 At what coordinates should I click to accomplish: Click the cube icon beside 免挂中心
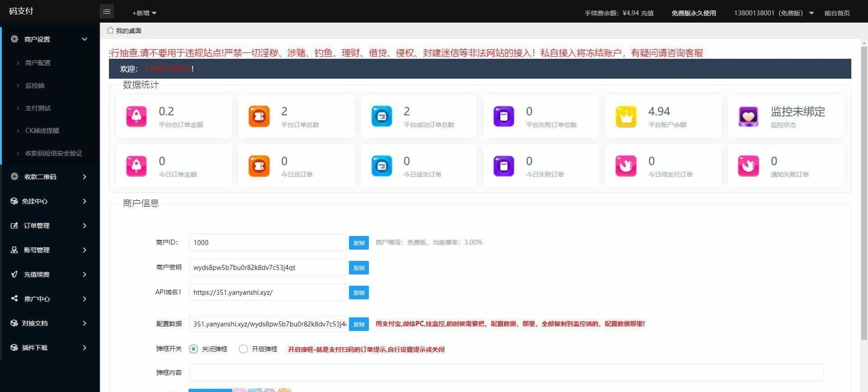click(14, 201)
